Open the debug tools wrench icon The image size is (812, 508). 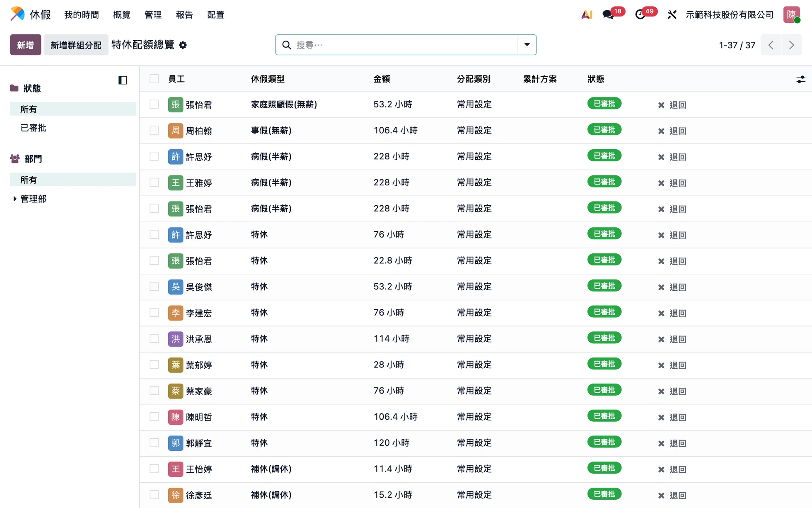coord(672,15)
